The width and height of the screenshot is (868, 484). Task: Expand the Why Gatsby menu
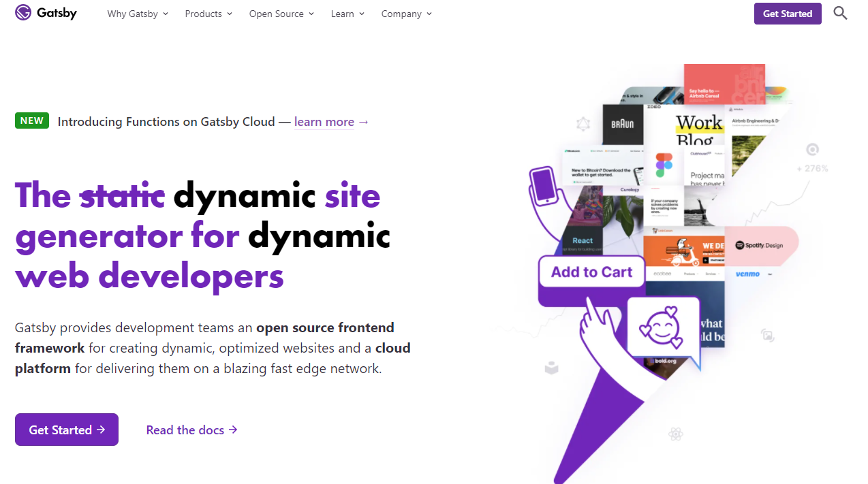click(x=138, y=14)
